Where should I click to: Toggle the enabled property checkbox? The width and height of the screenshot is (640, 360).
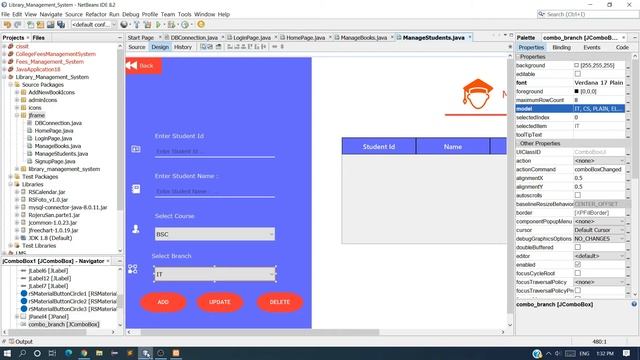[x=578, y=264]
